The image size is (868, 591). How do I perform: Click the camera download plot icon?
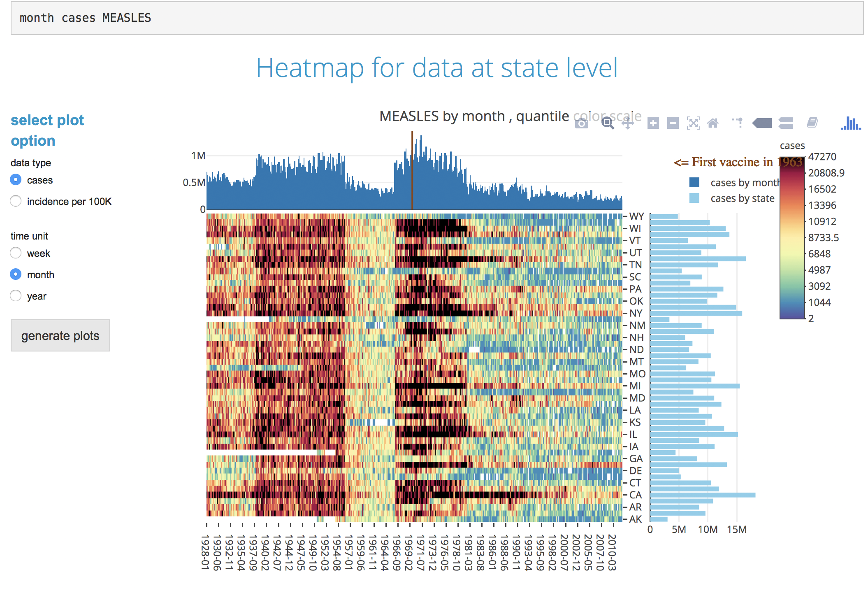point(581,123)
